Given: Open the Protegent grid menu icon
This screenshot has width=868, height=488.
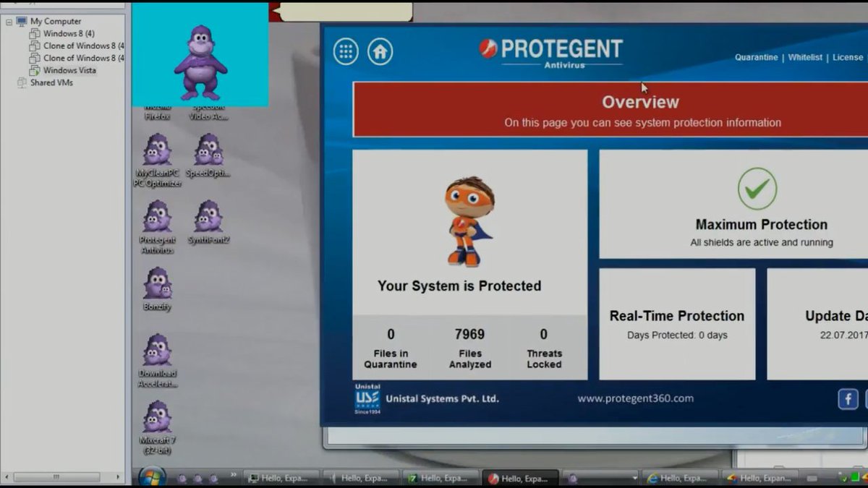Looking at the screenshot, I should (x=346, y=51).
